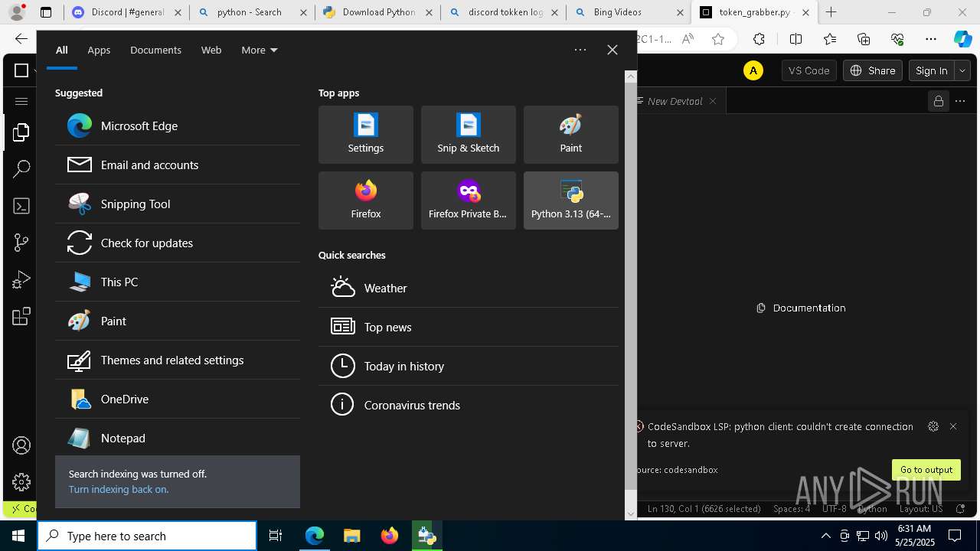
Task: Close the New Devtool tab
Action: click(x=713, y=101)
